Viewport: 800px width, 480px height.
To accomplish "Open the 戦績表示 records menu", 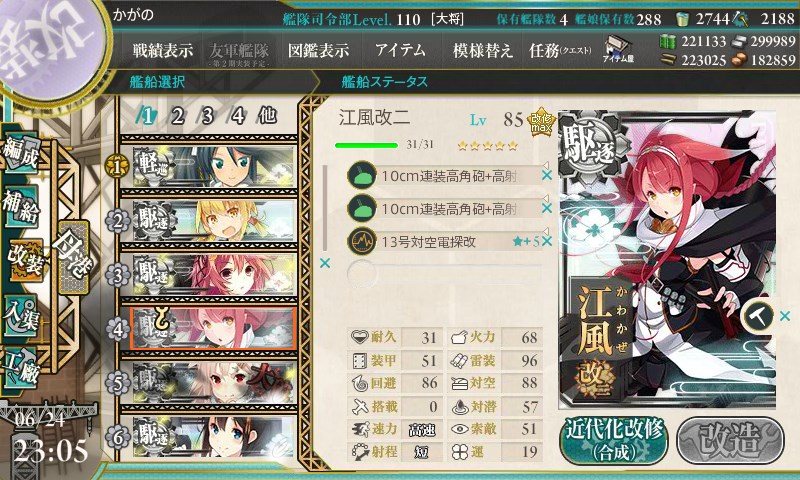I will pyautogui.click(x=163, y=50).
